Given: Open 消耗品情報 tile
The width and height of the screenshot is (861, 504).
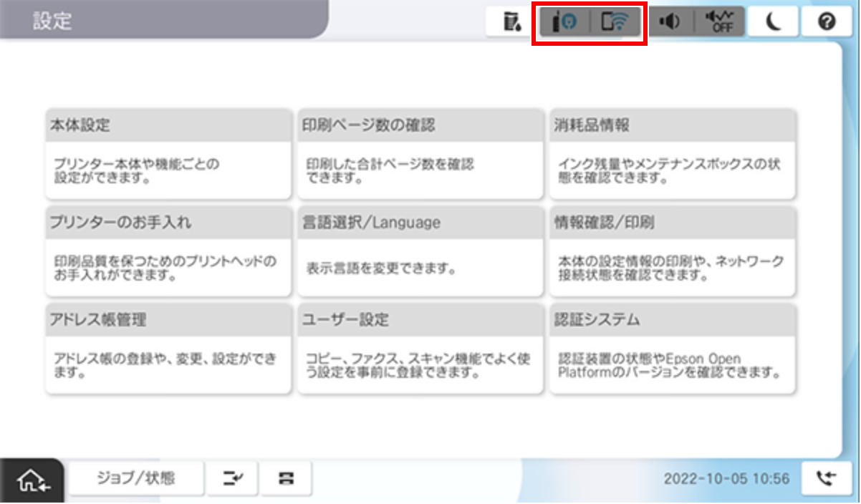Looking at the screenshot, I should click(x=673, y=155).
